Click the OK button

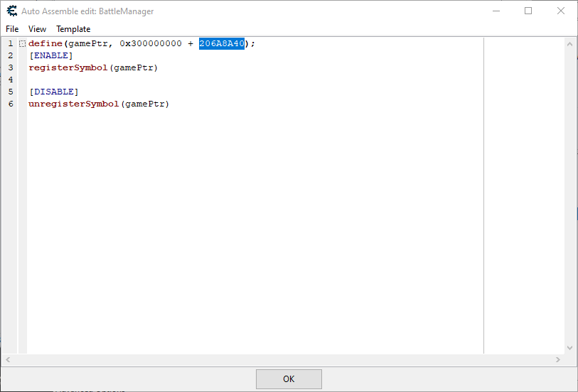point(289,379)
